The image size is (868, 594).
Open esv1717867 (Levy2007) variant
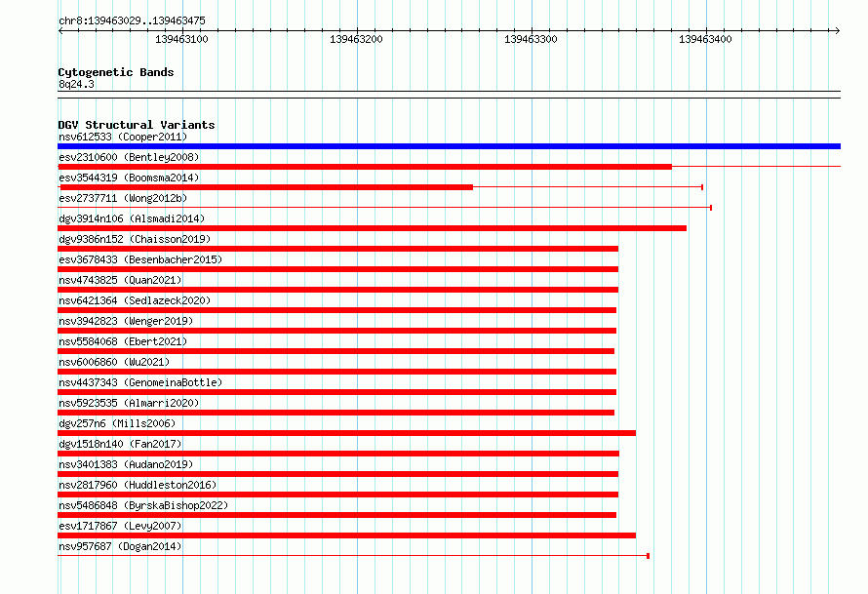(x=120, y=526)
